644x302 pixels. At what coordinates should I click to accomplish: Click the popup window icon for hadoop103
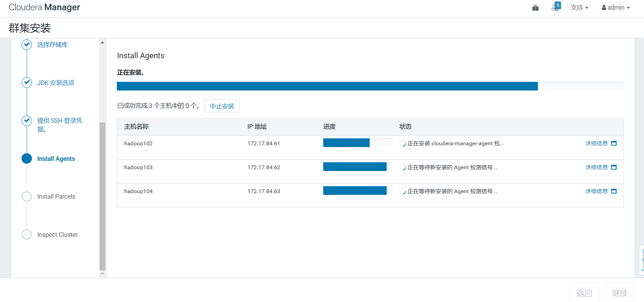614,167
